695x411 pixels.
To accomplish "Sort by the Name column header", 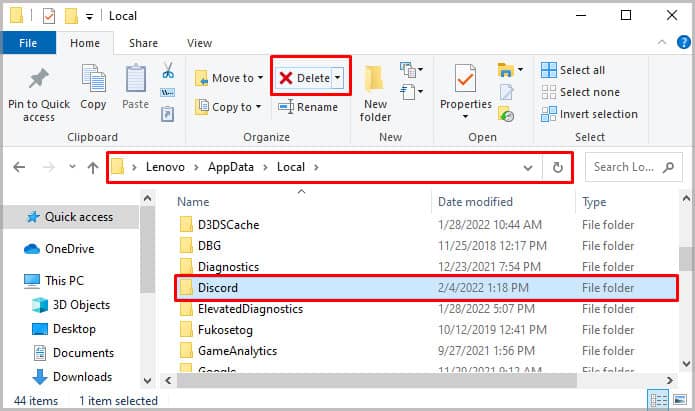I will click(x=193, y=202).
